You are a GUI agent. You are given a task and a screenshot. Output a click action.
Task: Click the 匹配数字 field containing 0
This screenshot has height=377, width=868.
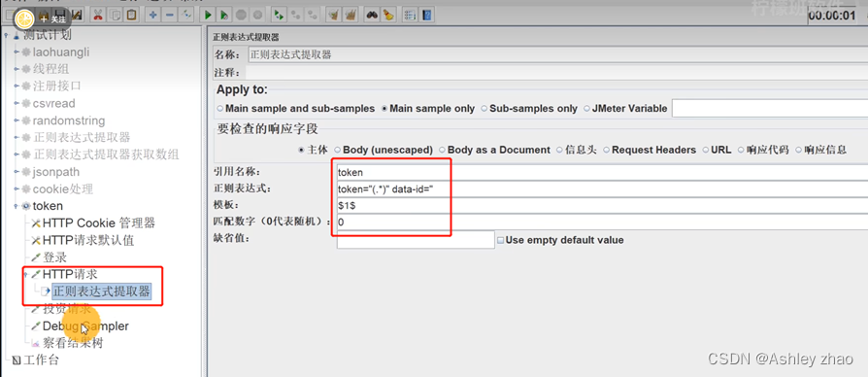click(602, 223)
